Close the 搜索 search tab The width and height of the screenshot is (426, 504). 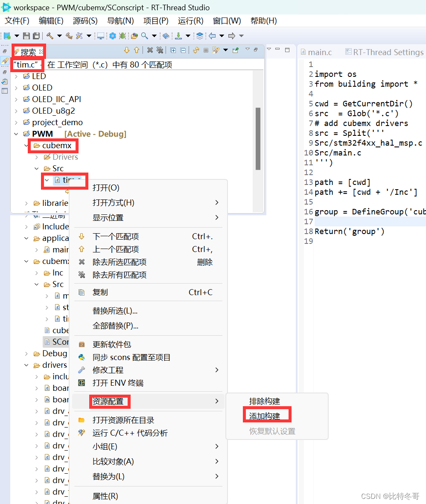point(41,51)
